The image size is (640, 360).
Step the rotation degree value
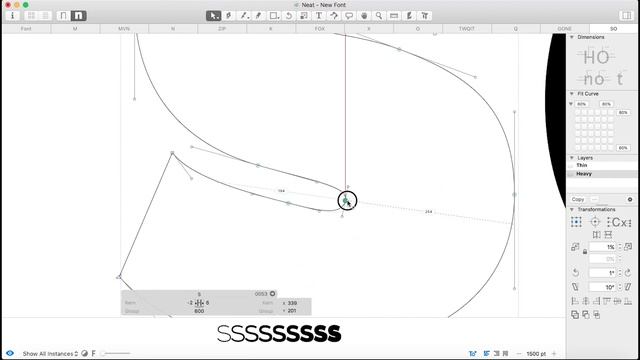[x=620, y=272]
